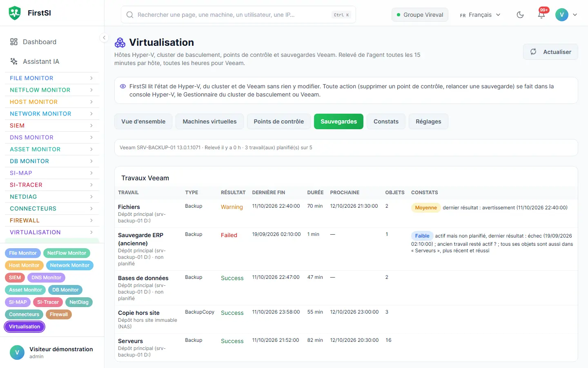The image size is (588, 368).
Task: Switch to Points de contrôle tab
Action: (279, 121)
